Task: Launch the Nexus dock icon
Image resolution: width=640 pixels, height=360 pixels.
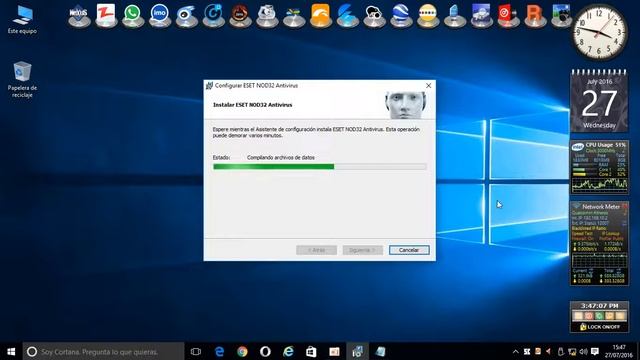Action: click(x=79, y=16)
